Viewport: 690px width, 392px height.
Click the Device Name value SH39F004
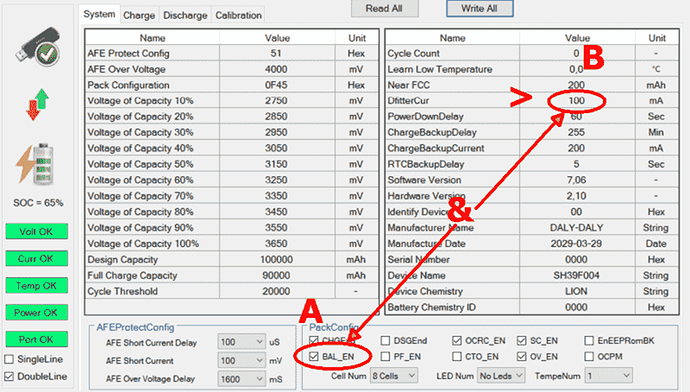point(577,275)
